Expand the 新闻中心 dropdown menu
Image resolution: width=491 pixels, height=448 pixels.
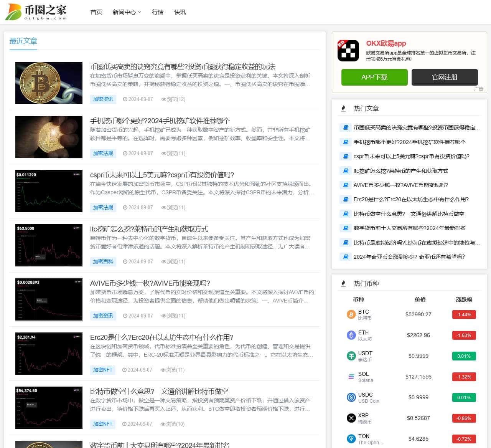pos(127,12)
